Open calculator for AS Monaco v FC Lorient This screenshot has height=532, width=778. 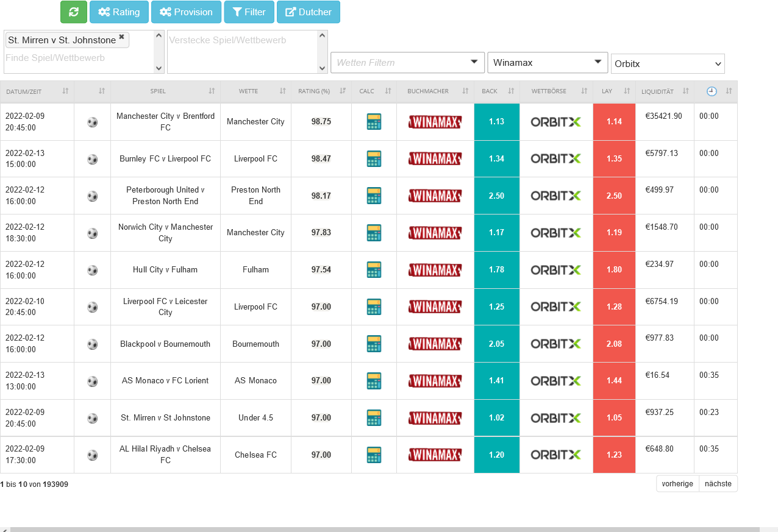(x=374, y=380)
